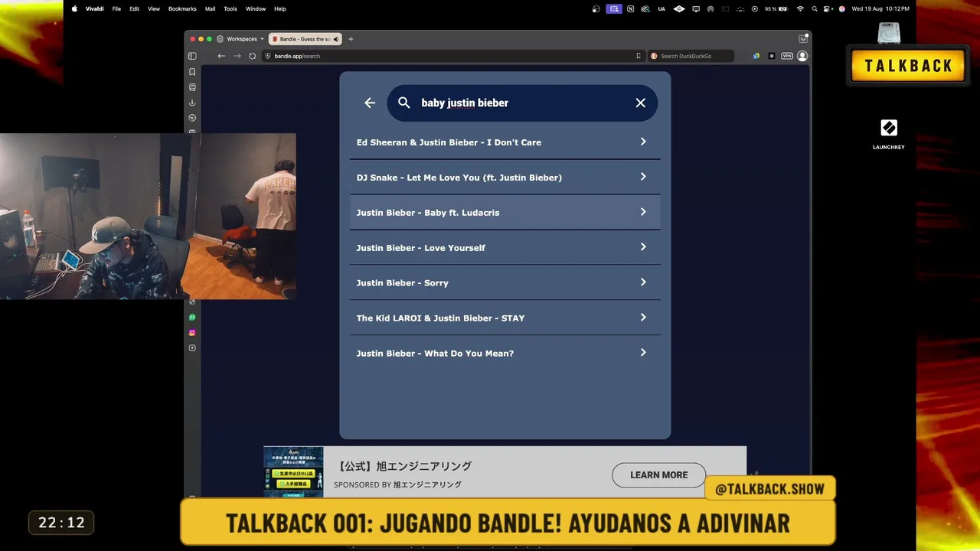Click the VPN button in the browser toolbar
Image resolution: width=980 pixels, height=551 pixels.
tap(786, 56)
